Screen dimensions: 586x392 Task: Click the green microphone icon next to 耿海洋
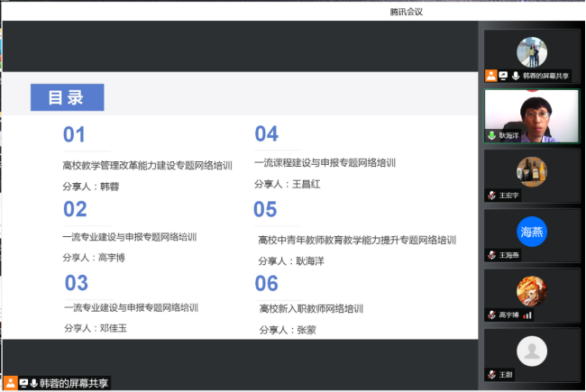(492, 135)
